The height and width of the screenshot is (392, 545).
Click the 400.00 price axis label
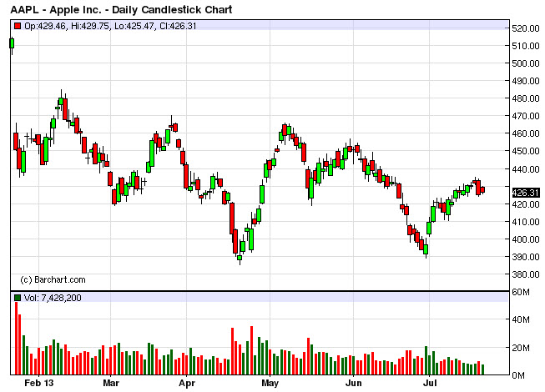click(526, 239)
